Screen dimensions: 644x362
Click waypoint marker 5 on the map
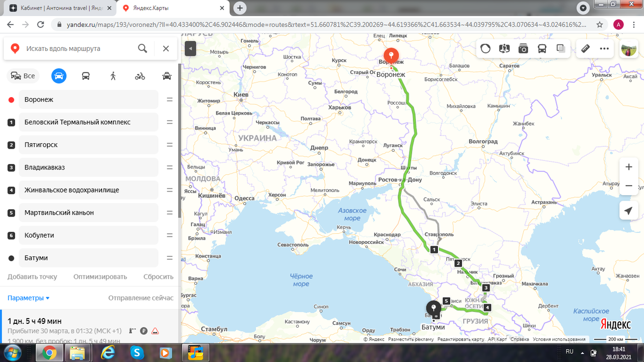coord(447,301)
